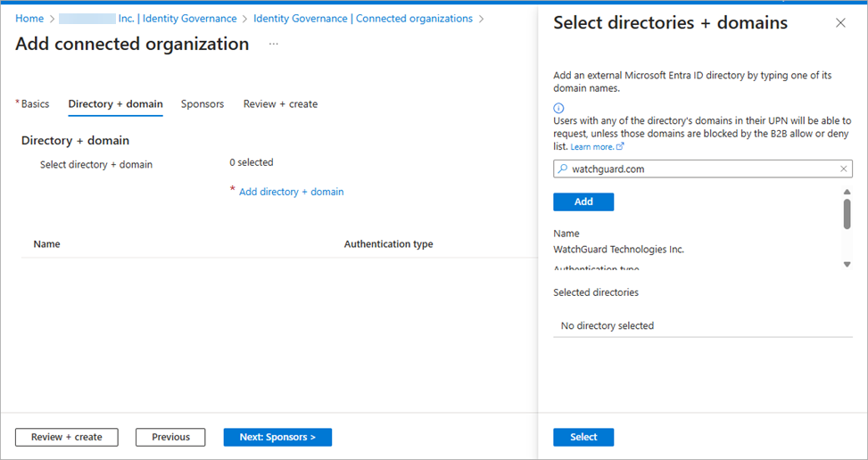Clear the watchguard.com search text

(x=844, y=168)
